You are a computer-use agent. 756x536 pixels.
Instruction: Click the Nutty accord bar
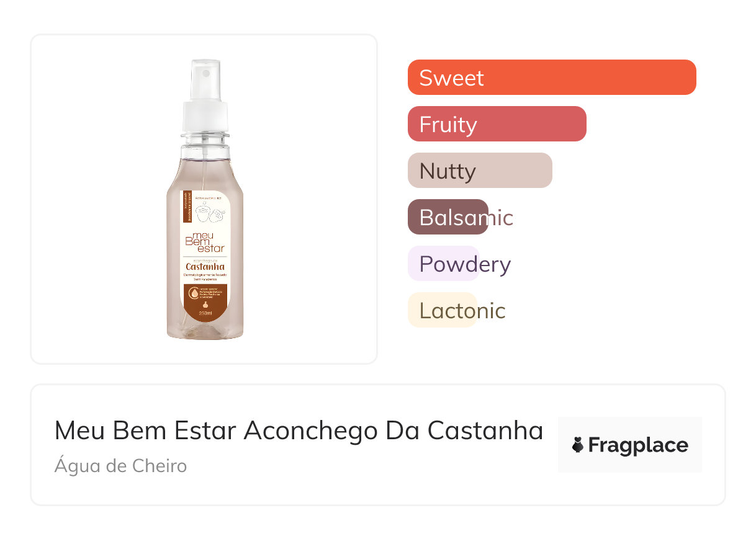pos(479,171)
